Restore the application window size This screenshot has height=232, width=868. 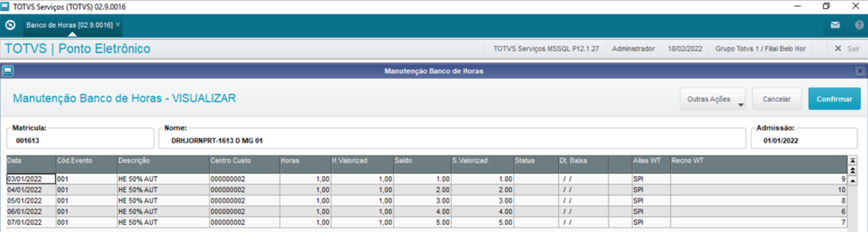tap(826, 6)
